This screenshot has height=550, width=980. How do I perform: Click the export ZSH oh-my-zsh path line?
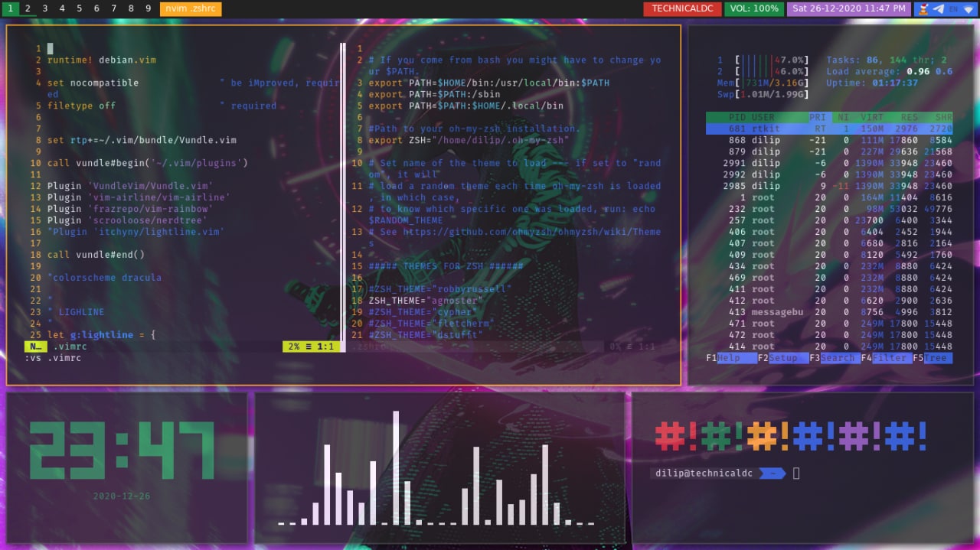[468, 140]
